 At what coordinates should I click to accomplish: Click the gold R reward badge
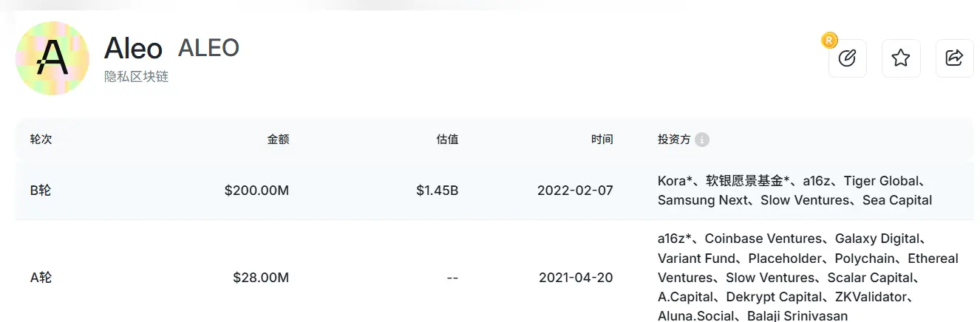pos(829,41)
